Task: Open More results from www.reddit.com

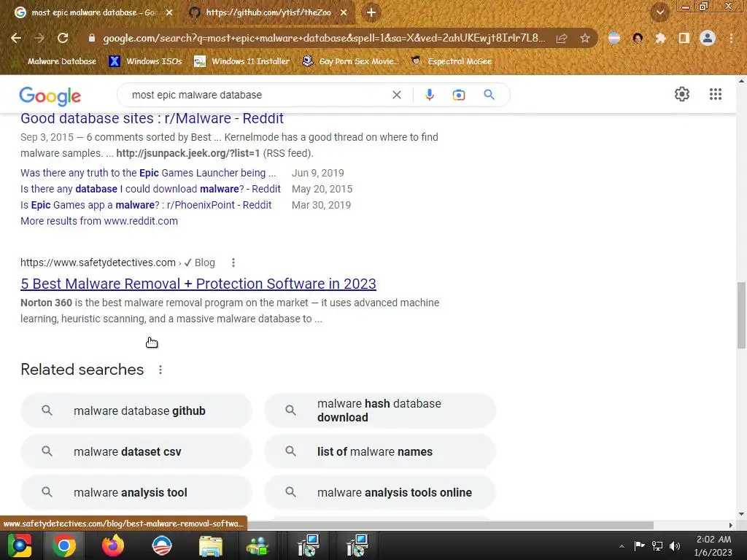Action: coord(99,221)
